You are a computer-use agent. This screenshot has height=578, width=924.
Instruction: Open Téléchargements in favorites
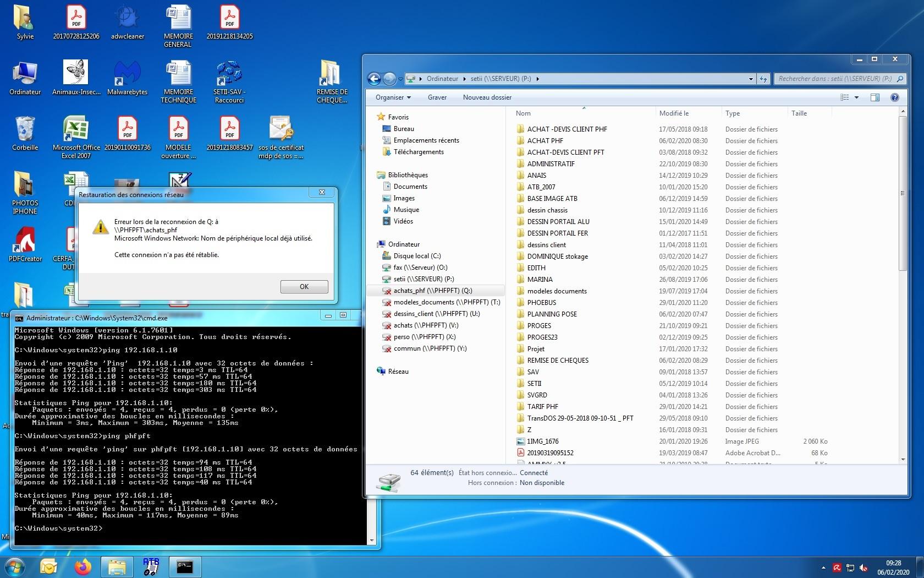tap(419, 152)
